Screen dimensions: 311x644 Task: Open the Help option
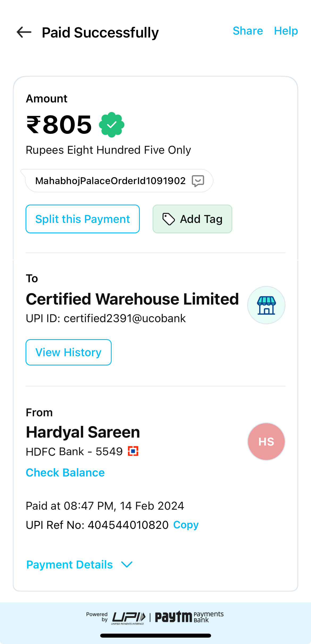point(286,31)
